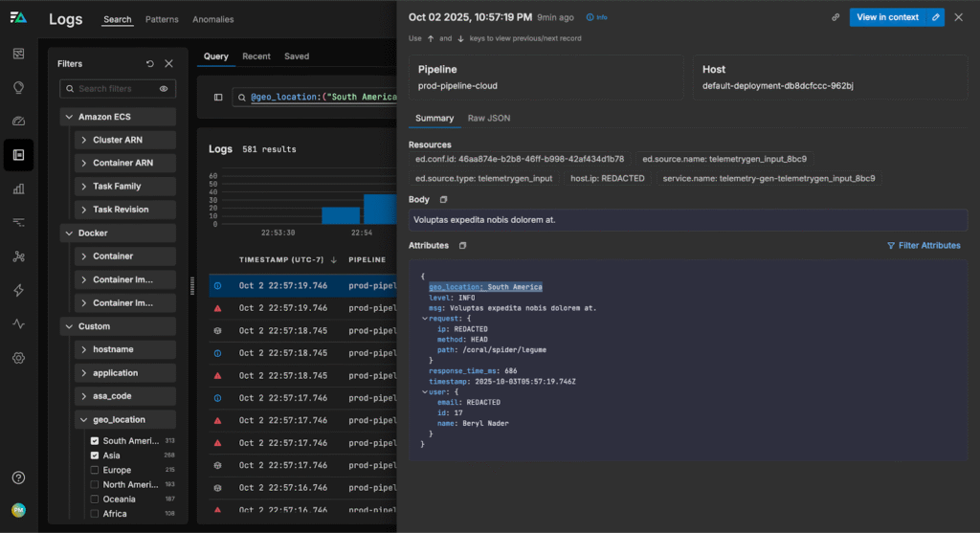Click the View in context button
The image size is (980, 533).
pyautogui.click(x=887, y=17)
